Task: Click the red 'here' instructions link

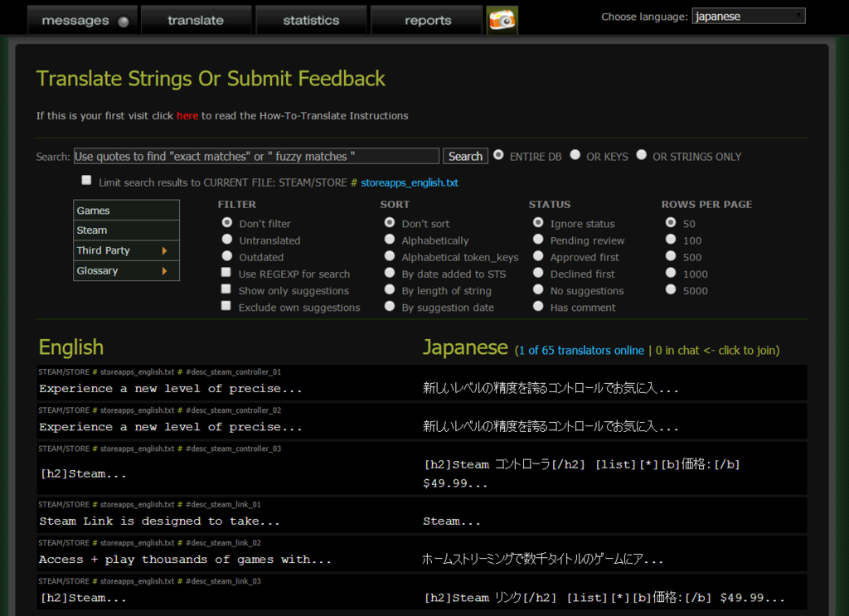Action: 187,116
